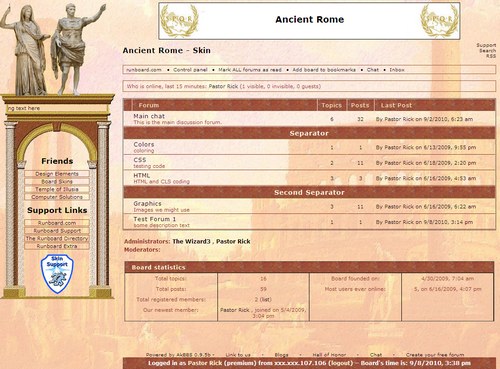The height and width of the screenshot is (369, 500).
Task: Open the Inbox
Action: [397, 70]
